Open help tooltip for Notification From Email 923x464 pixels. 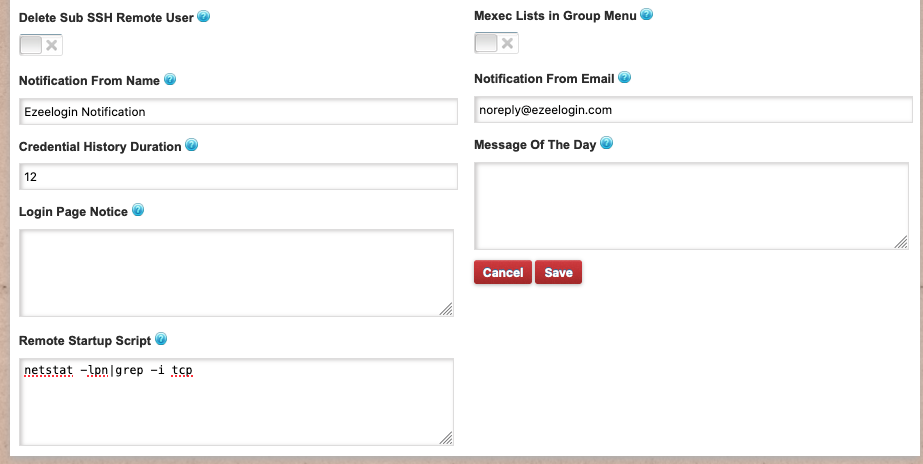pyautogui.click(x=625, y=78)
